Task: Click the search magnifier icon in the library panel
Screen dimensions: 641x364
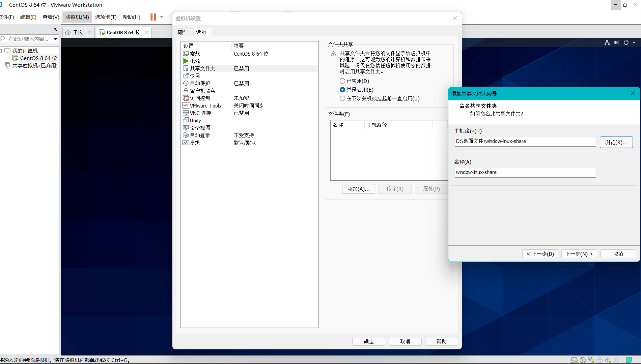Action: (x=3, y=39)
